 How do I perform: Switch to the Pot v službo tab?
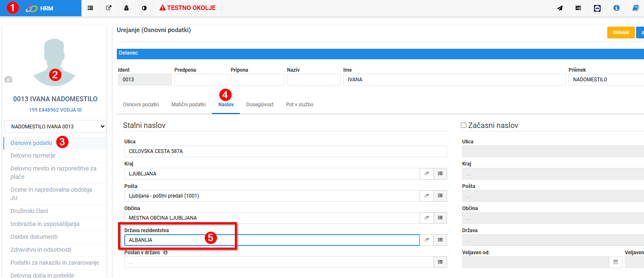click(299, 105)
